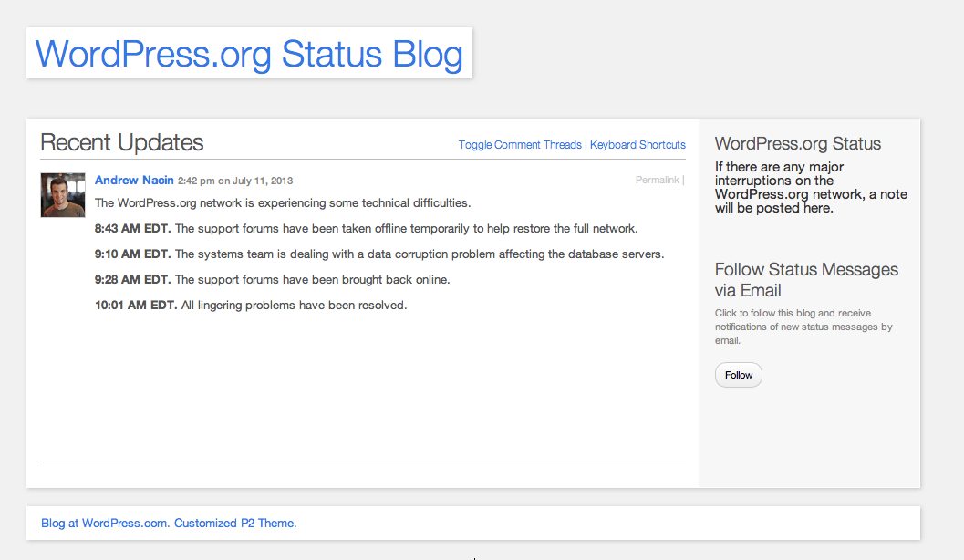Open 'Blog at WordPress.com' footer link
The width and height of the screenshot is (964, 560).
(104, 524)
